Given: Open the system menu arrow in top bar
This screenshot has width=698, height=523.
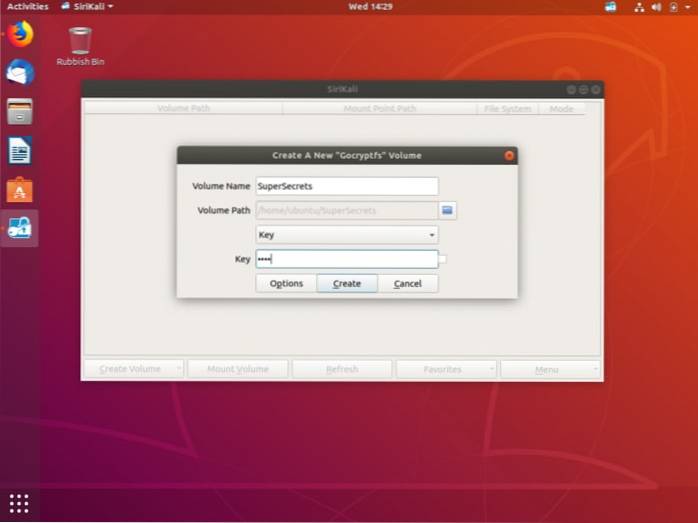Looking at the screenshot, I should (x=688, y=7).
